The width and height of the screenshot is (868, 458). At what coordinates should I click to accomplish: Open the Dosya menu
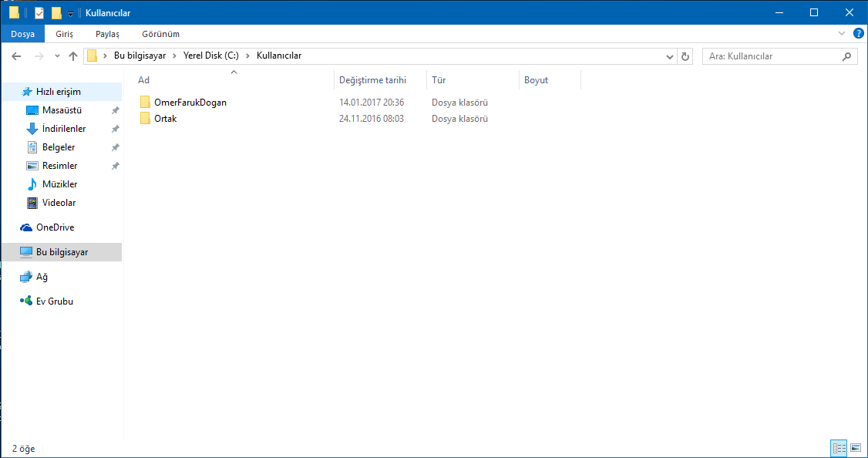coord(22,34)
